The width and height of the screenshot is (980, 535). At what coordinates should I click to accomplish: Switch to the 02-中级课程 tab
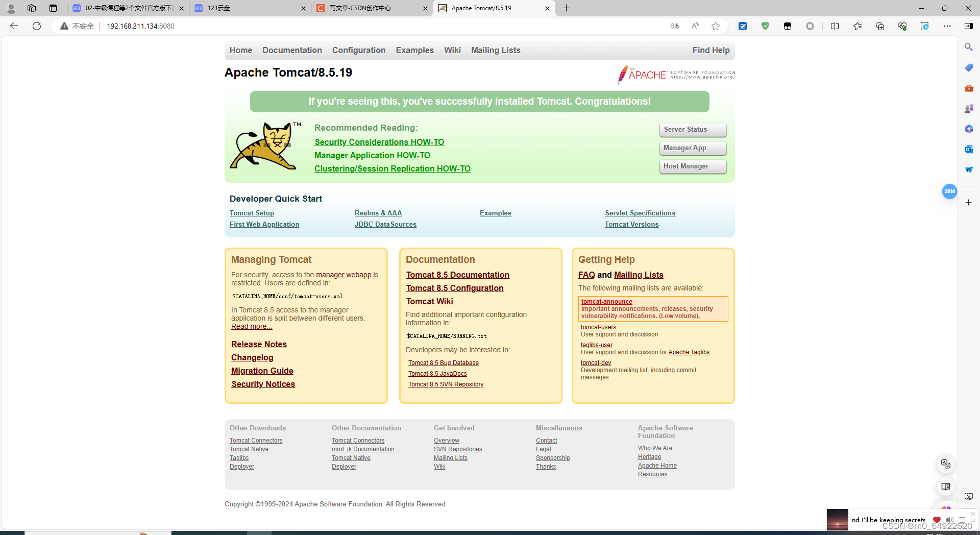click(x=128, y=8)
